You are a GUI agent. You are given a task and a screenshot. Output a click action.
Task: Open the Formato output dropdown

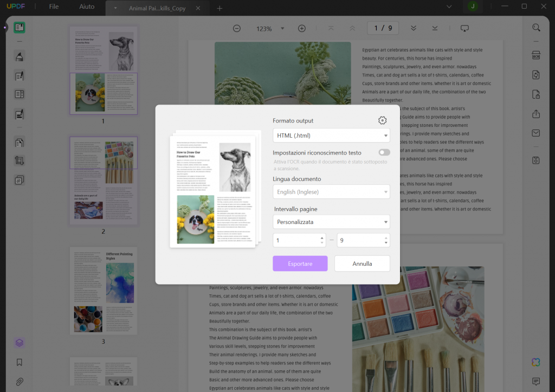click(331, 135)
